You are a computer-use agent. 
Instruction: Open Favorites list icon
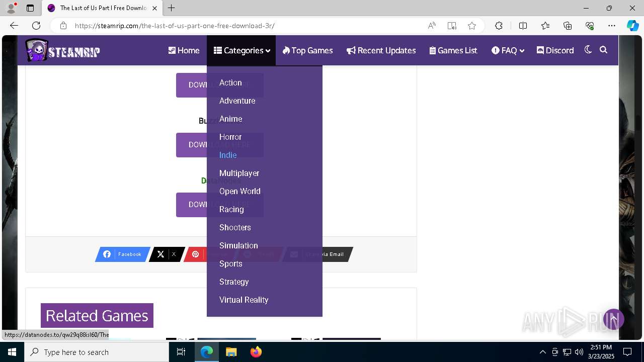[x=545, y=26]
